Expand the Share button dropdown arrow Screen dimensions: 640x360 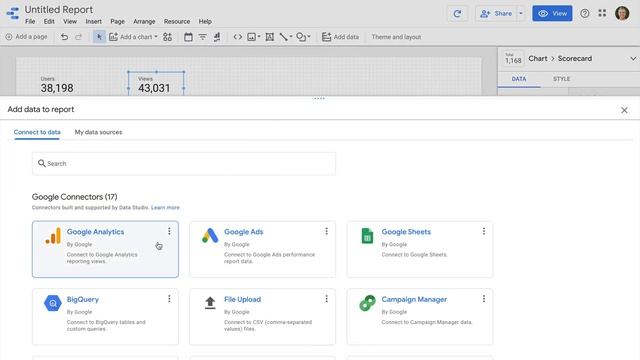tap(521, 13)
